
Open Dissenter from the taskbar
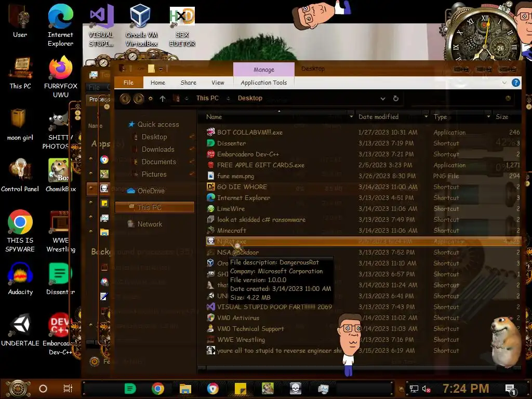130,389
